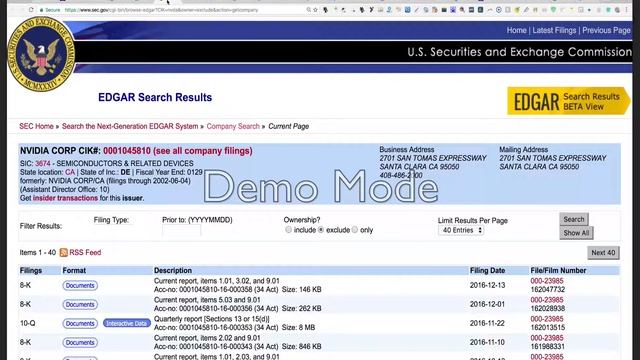Click the film number 162047732
This screenshot has width=640, height=360.
547,289
